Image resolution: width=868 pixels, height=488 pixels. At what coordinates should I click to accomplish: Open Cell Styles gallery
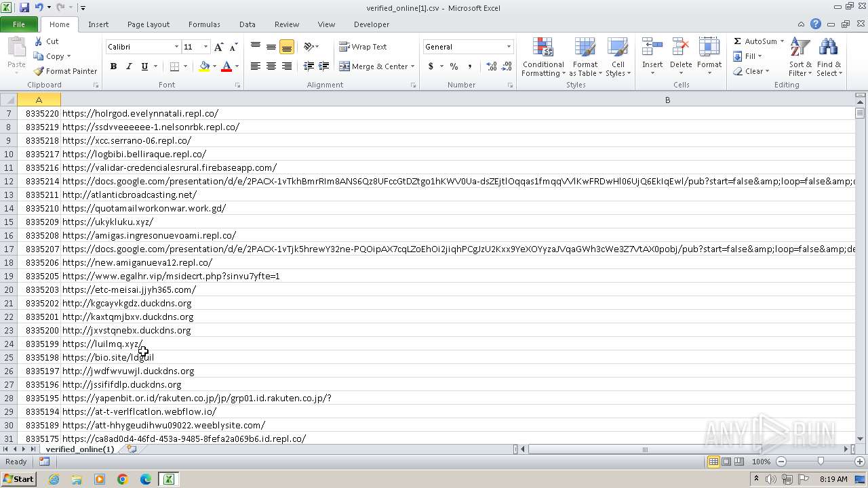618,58
